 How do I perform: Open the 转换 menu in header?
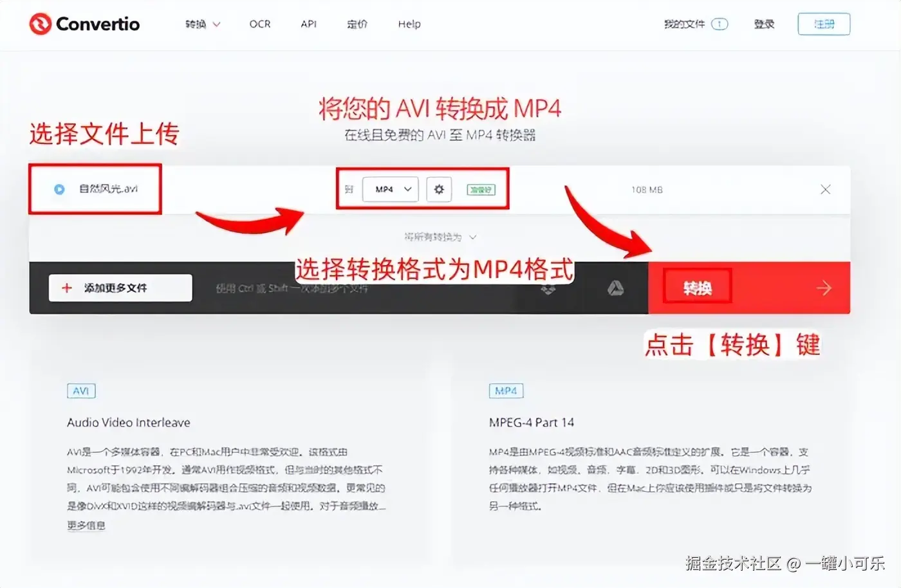202,24
